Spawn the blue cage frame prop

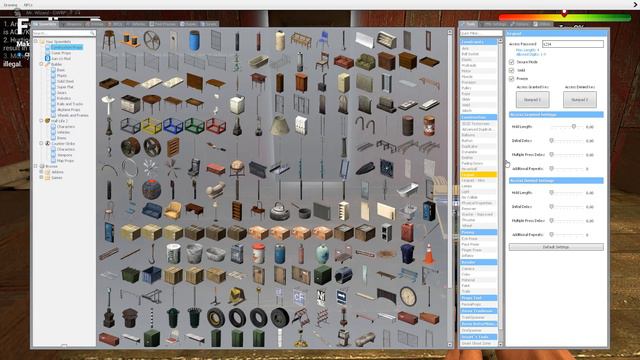click(173, 125)
